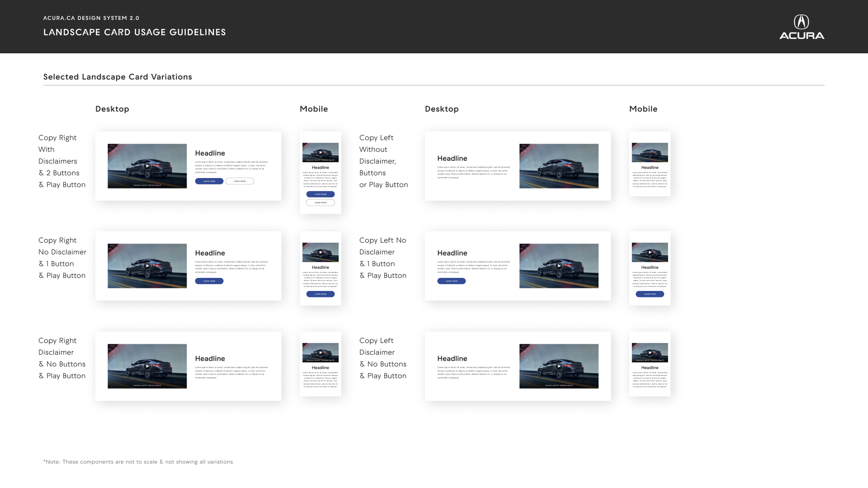868x488 pixels.
Task: Click Headline in Copy Left Without Disclaimer mobile card
Action: [650, 168]
